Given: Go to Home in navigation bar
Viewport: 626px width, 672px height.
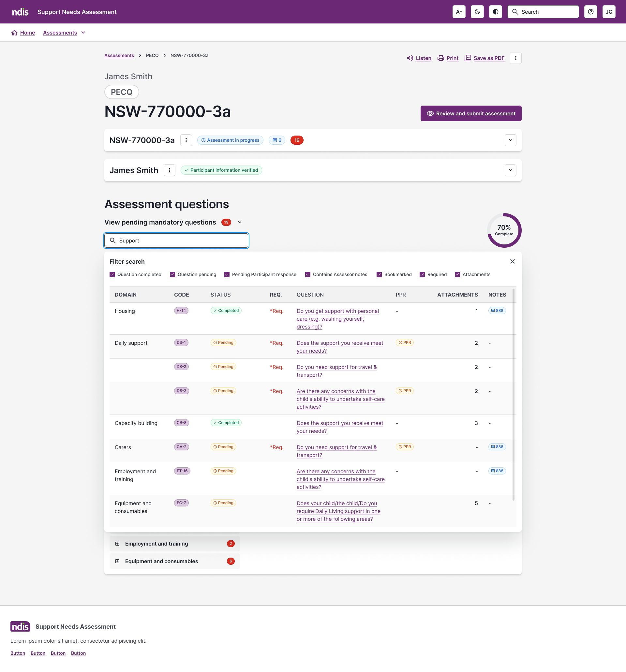Looking at the screenshot, I should click(x=27, y=33).
